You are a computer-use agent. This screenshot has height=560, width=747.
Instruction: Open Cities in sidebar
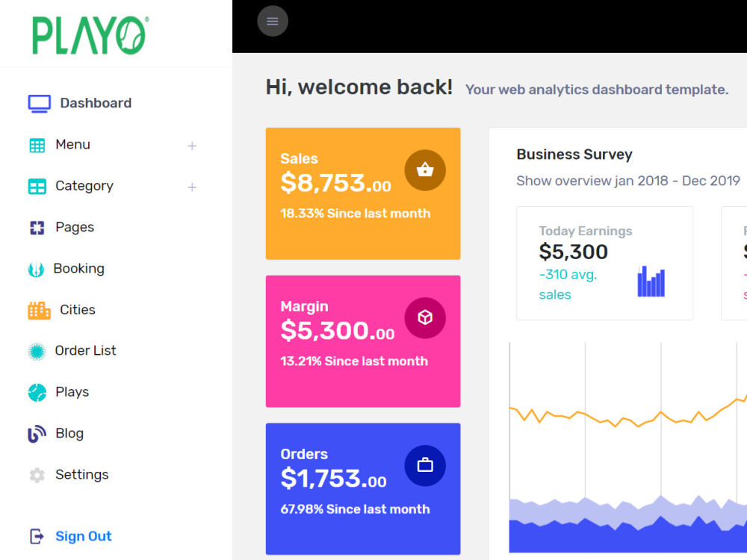(78, 310)
